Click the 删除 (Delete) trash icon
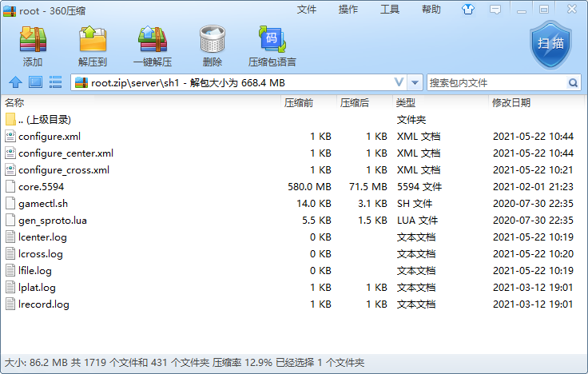Viewport: 588px width, 374px height. click(212, 40)
